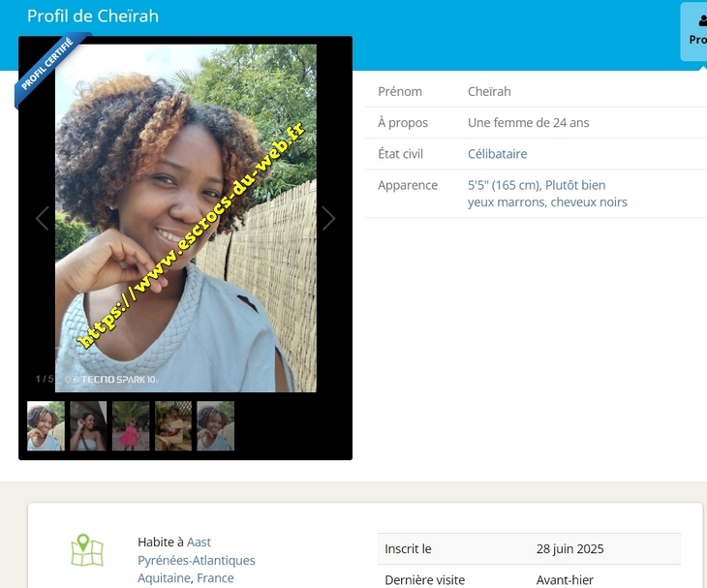This screenshot has width=707, height=588.
Task: Show the previous photo with left arrow
Action: [43, 218]
